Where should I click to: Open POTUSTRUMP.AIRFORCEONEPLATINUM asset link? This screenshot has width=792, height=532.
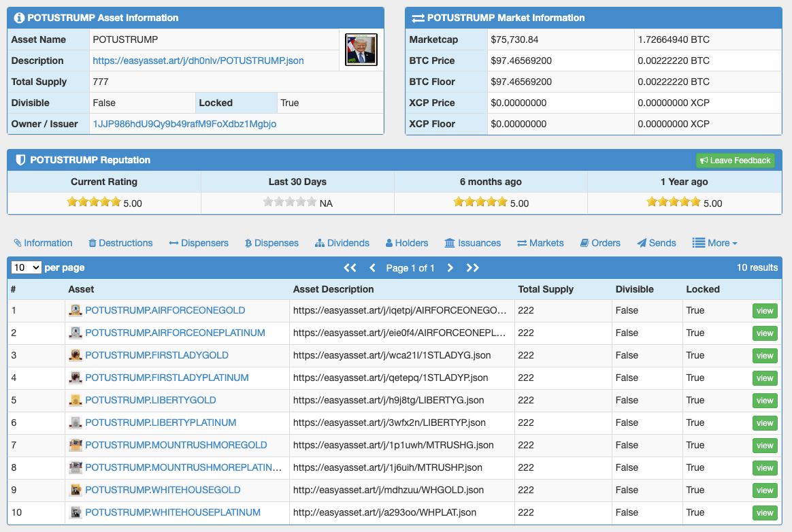click(176, 333)
